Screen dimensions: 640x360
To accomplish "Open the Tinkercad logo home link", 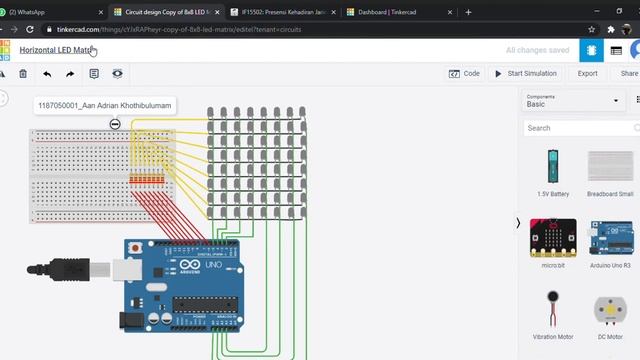I will (5, 51).
